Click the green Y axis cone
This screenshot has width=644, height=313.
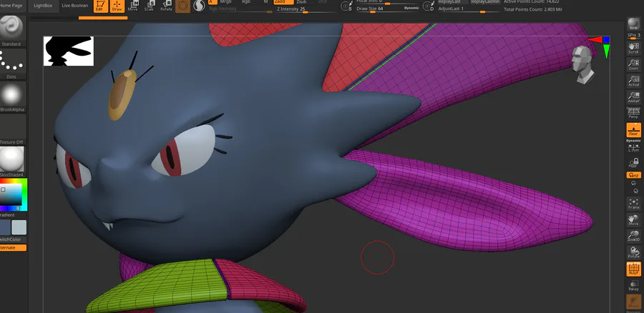pyautogui.click(x=606, y=51)
